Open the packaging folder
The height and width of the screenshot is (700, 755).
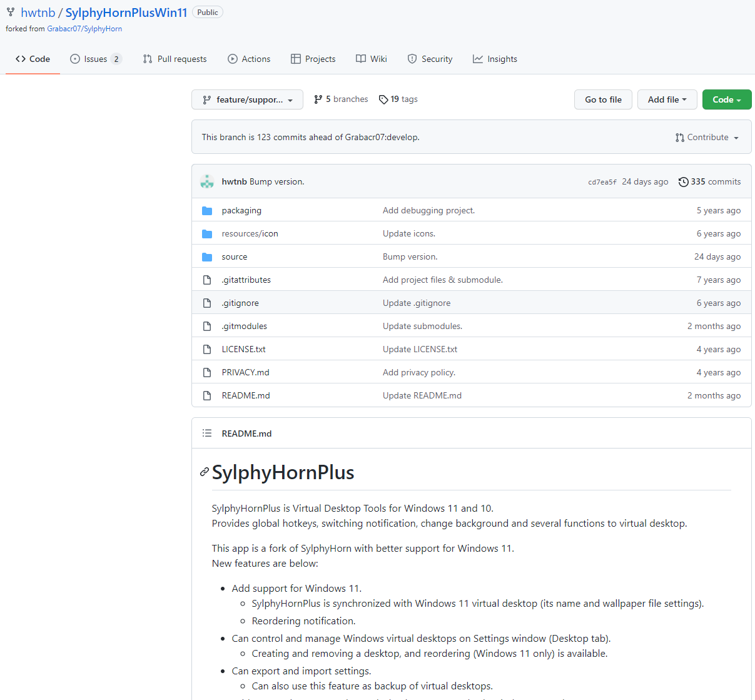click(x=241, y=210)
